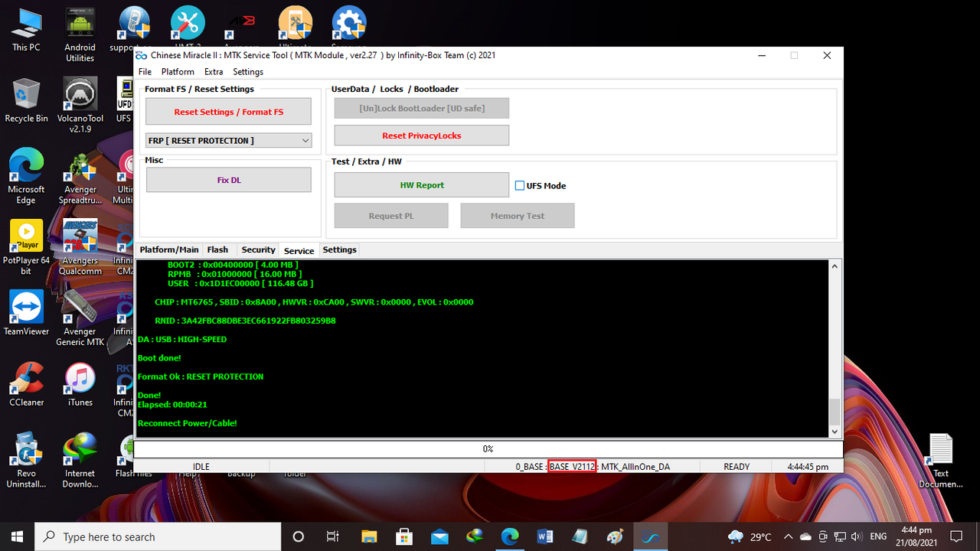Open PotPlayer 64 bit shortcut
The image size is (980, 551).
(26, 248)
